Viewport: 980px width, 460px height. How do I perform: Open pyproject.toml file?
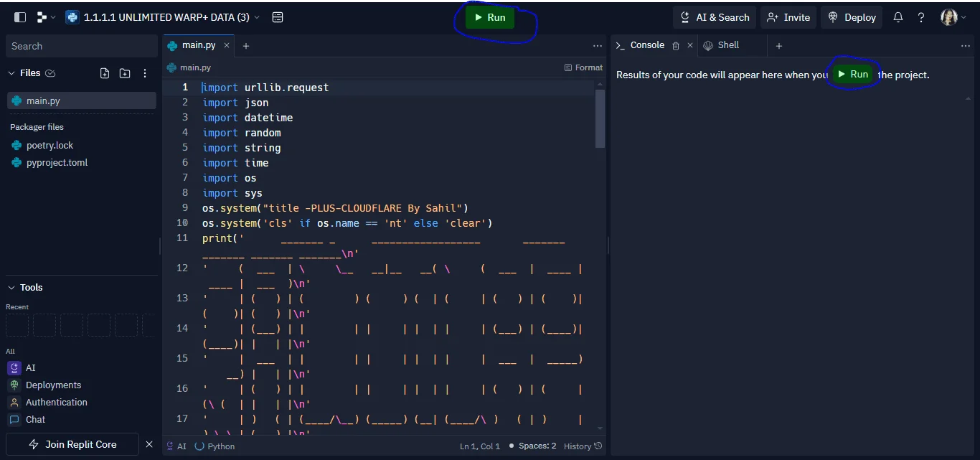57,162
